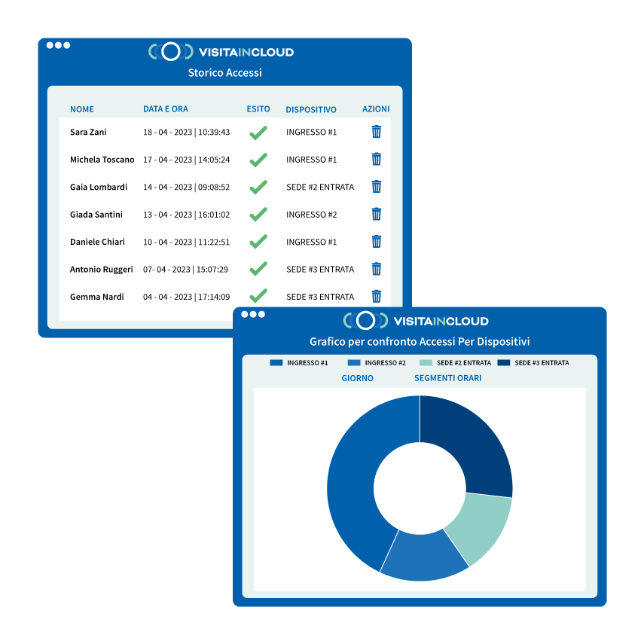Delete the Gemma Nardi access record

[x=376, y=296]
